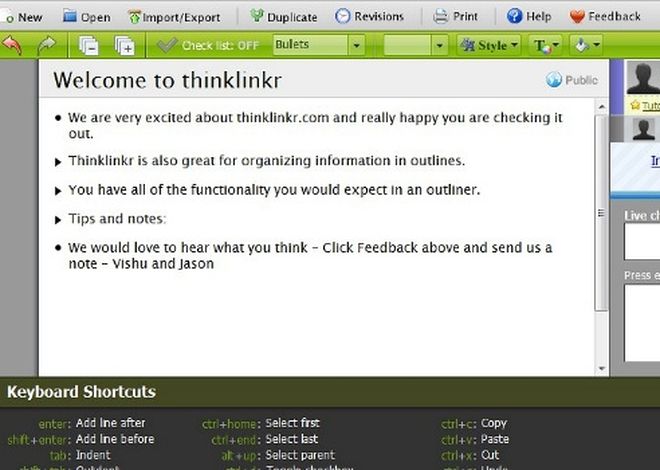The height and width of the screenshot is (470, 660).
Task: Click the globe icon beside Public
Action: 554,80
